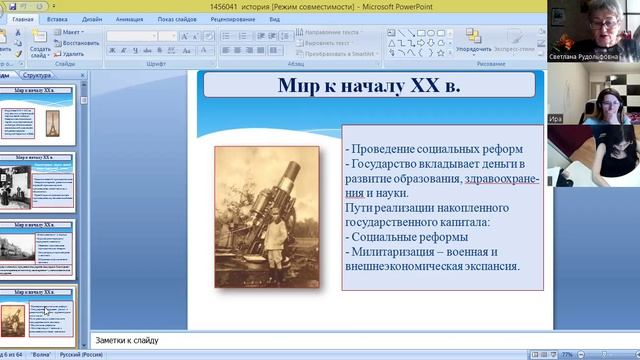Apply a numbered list

[244, 36]
